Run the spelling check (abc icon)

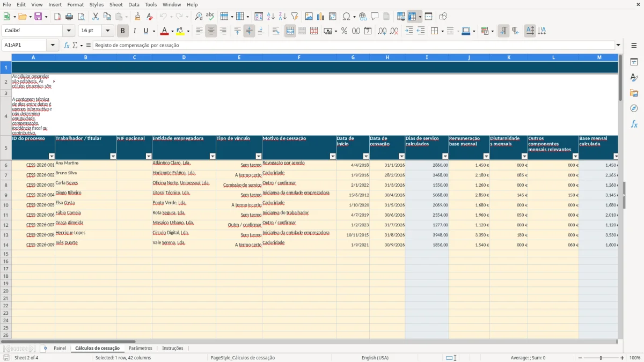pyautogui.click(x=210, y=17)
